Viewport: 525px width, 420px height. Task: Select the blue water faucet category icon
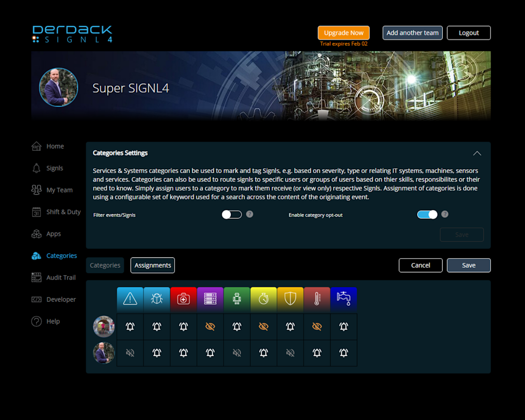pyautogui.click(x=344, y=298)
